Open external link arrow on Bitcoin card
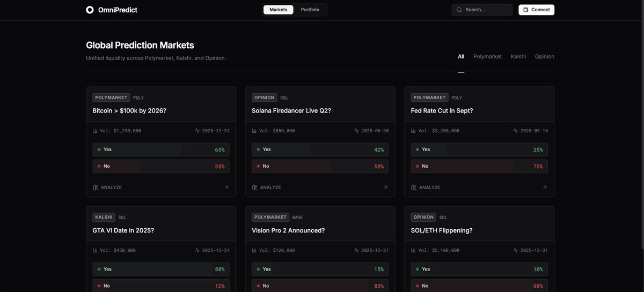The height and width of the screenshot is (292, 644). [x=226, y=188]
